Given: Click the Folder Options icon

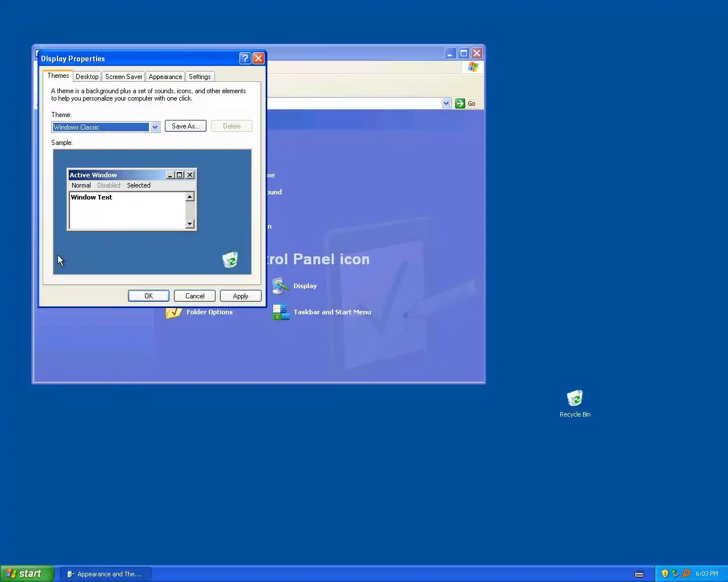Looking at the screenshot, I should point(173,314).
